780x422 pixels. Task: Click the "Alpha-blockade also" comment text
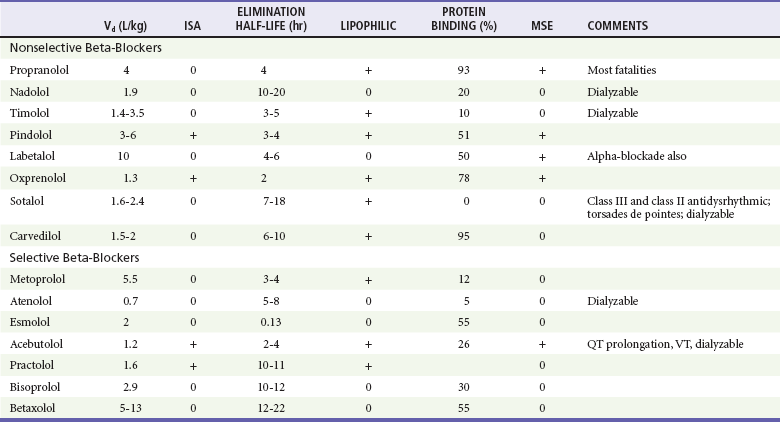tap(639, 157)
